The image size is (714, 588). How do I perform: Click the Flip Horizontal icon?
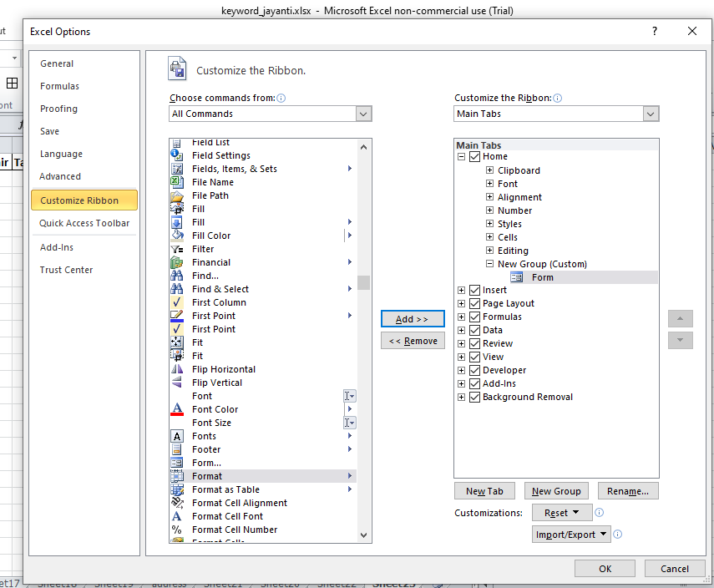177,369
